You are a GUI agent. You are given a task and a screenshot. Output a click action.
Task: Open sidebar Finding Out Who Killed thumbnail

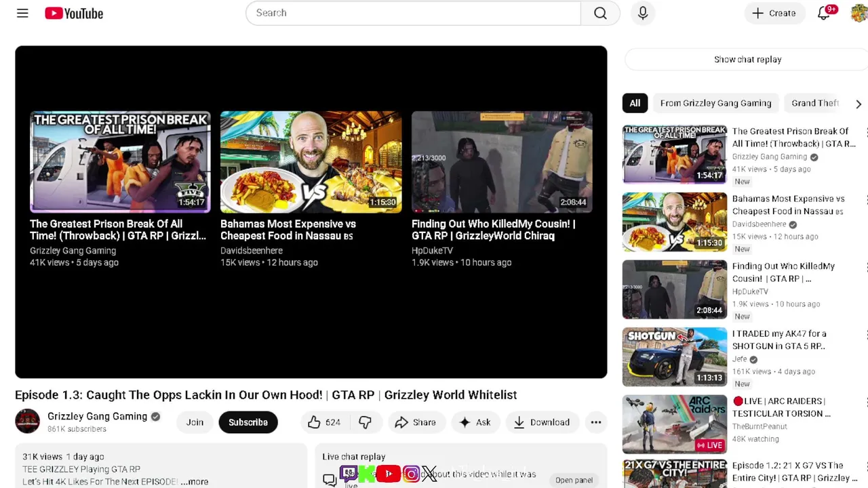pyautogui.click(x=675, y=289)
